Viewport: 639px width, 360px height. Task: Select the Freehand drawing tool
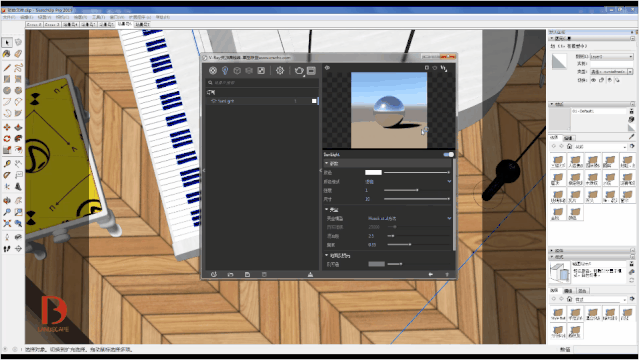pyautogui.click(x=18, y=68)
